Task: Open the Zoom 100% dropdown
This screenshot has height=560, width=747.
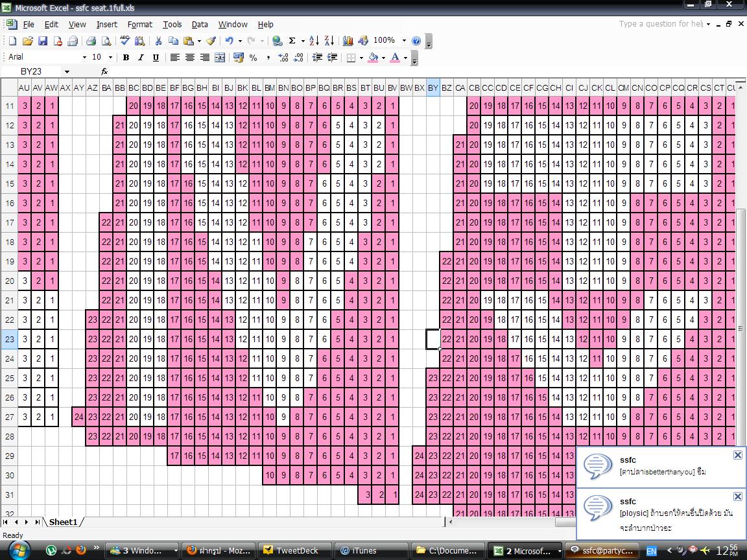Action: (x=404, y=41)
